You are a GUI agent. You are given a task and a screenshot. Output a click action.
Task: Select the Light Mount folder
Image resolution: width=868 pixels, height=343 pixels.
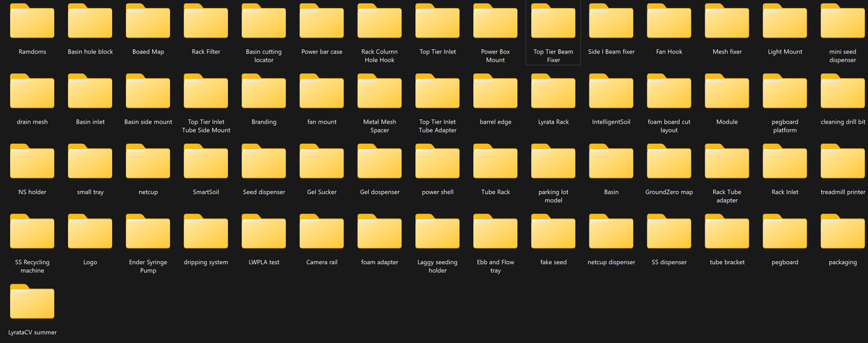pyautogui.click(x=785, y=20)
